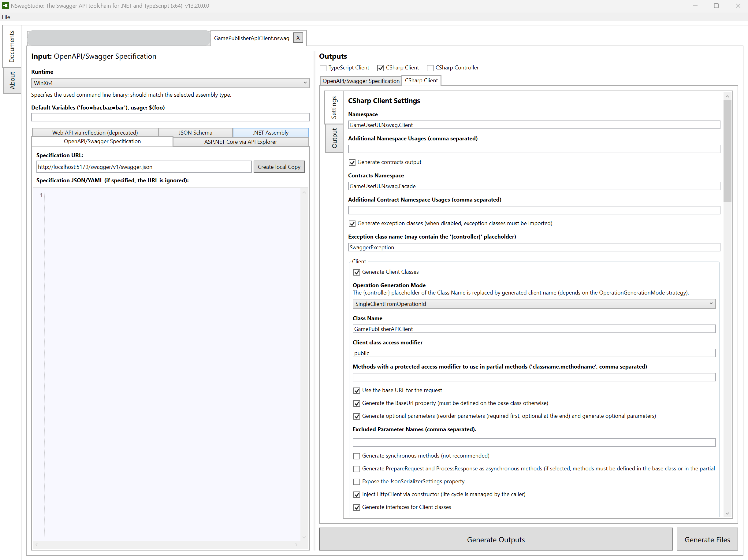Switch to the vertical Output side tab
The image size is (748, 560).
point(334,138)
